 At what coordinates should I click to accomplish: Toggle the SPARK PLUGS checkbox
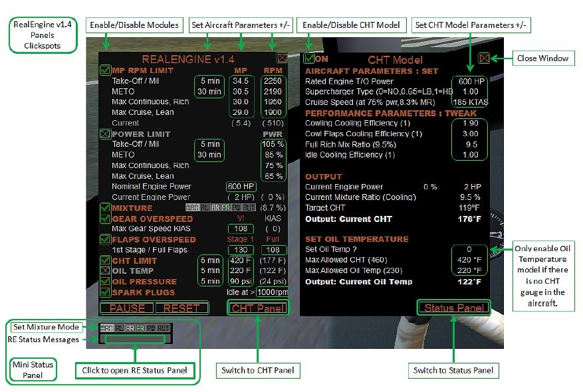(x=105, y=292)
